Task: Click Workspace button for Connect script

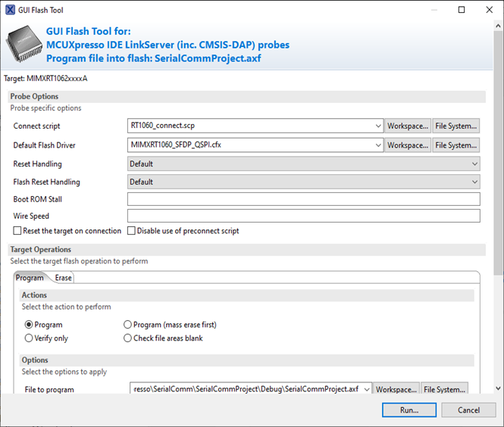Action: pyautogui.click(x=408, y=126)
